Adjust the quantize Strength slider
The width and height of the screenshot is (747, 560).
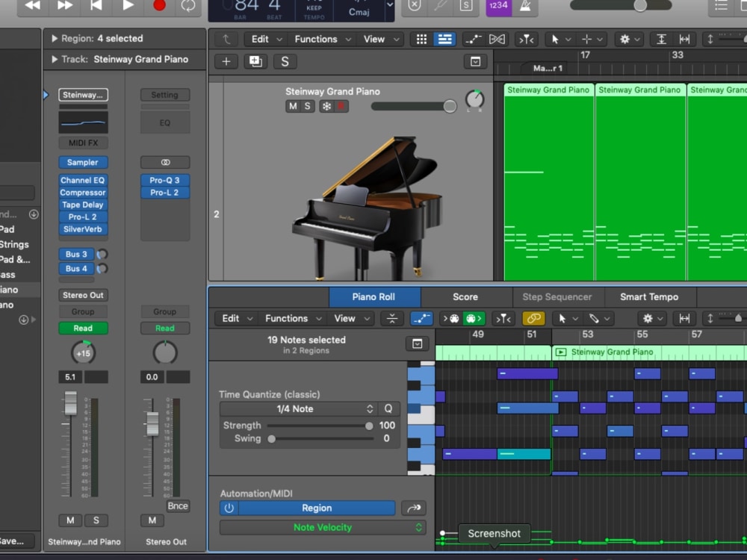point(320,426)
